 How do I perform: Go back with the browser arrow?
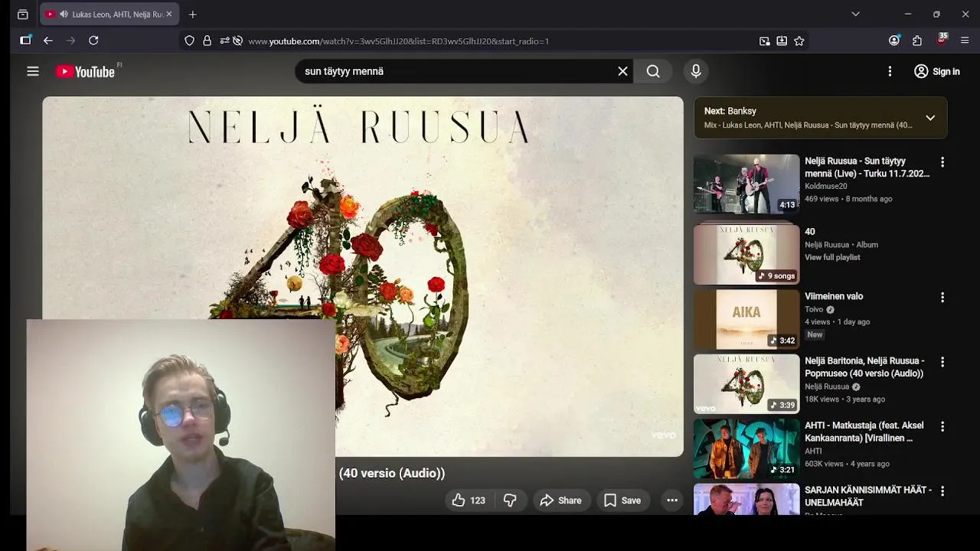48,41
